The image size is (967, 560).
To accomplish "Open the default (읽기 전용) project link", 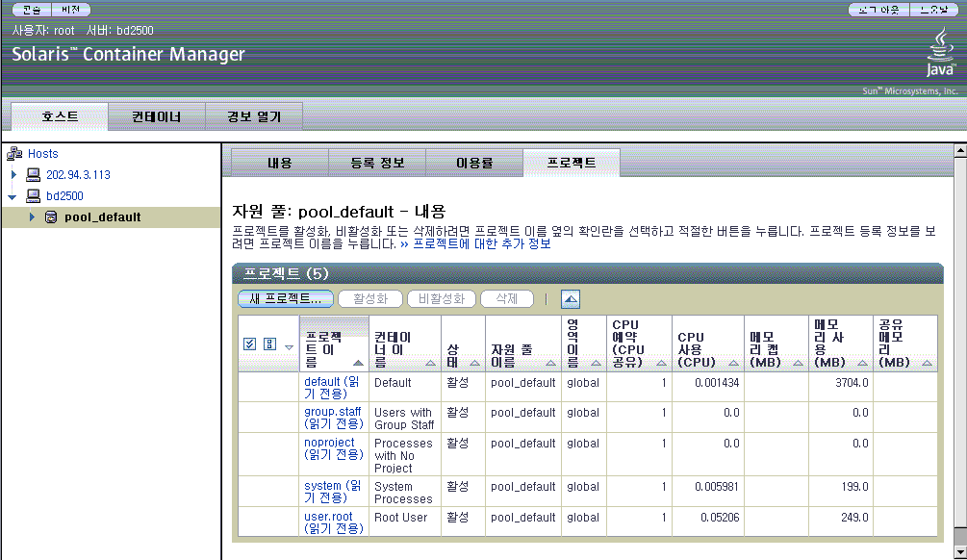I will 332,388.
